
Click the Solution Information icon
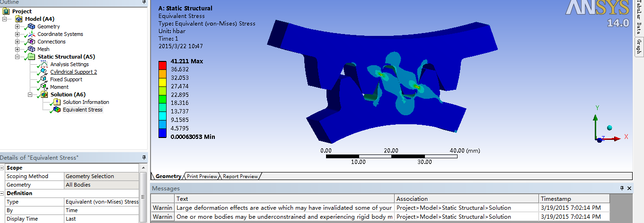pyautogui.click(x=57, y=102)
